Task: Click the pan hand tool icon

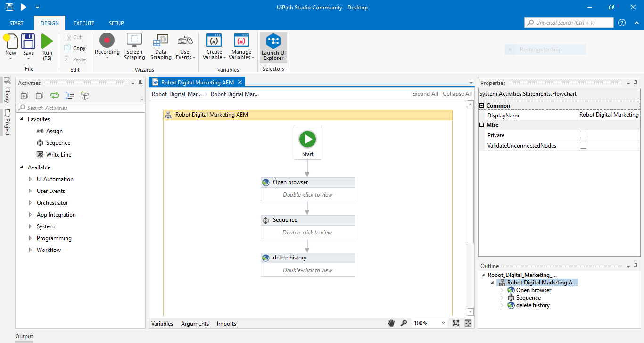Action: click(x=391, y=323)
